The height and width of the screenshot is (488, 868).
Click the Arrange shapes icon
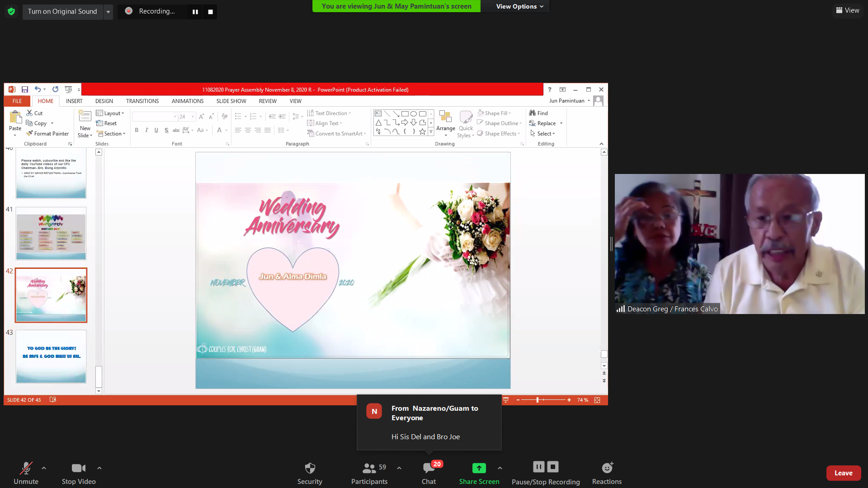pyautogui.click(x=445, y=117)
